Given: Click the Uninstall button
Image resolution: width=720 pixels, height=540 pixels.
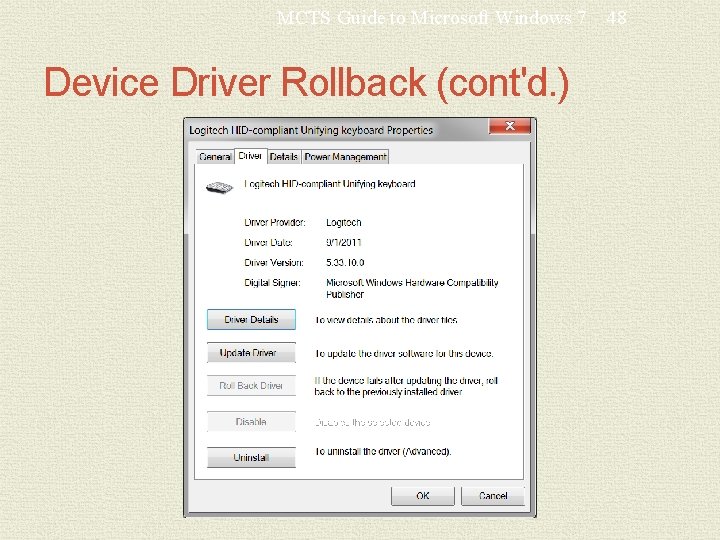Looking at the screenshot, I should tap(251, 457).
